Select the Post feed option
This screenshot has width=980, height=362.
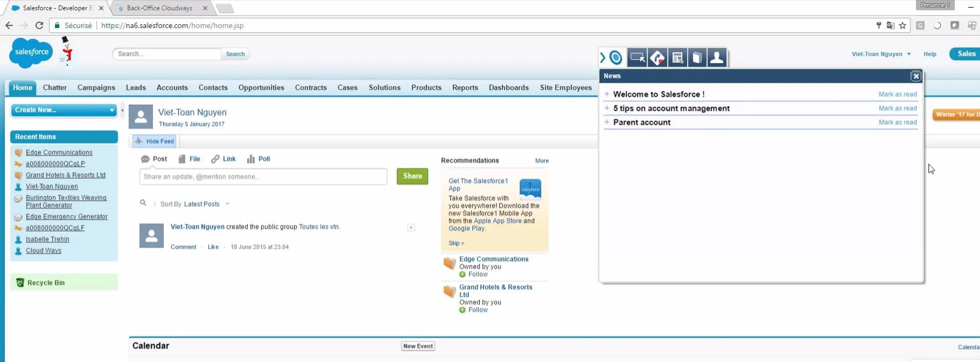(x=154, y=159)
